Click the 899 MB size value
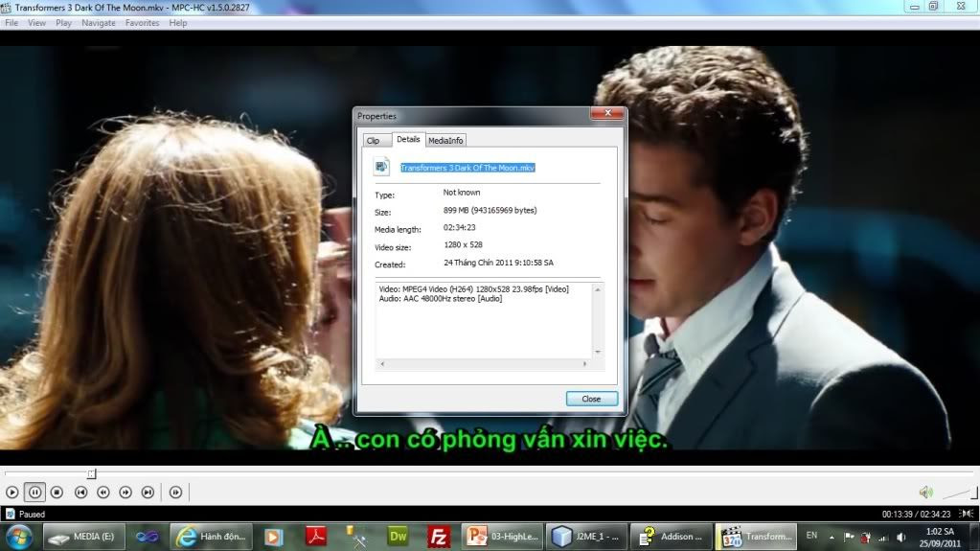The height and width of the screenshot is (551, 980). pyautogui.click(x=490, y=210)
